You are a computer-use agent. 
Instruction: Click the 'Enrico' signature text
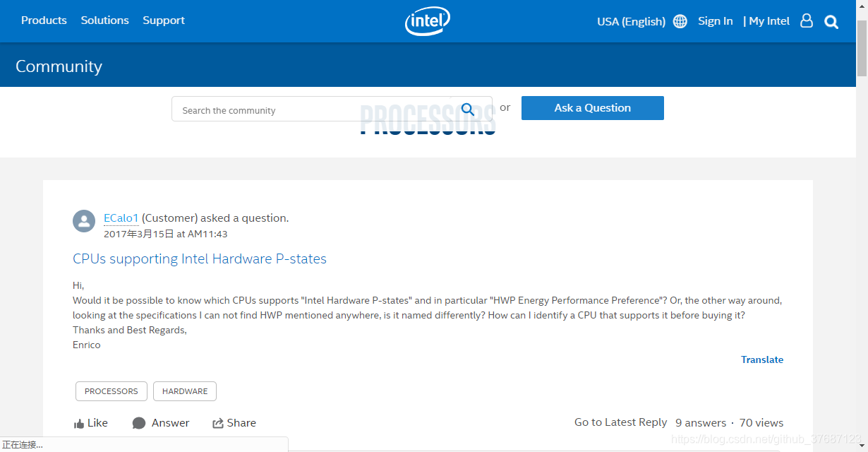click(x=87, y=345)
